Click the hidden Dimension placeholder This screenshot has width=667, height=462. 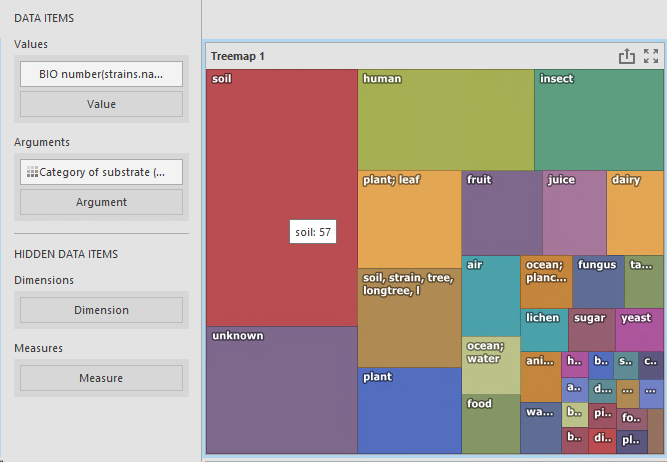click(x=101, y=310)
